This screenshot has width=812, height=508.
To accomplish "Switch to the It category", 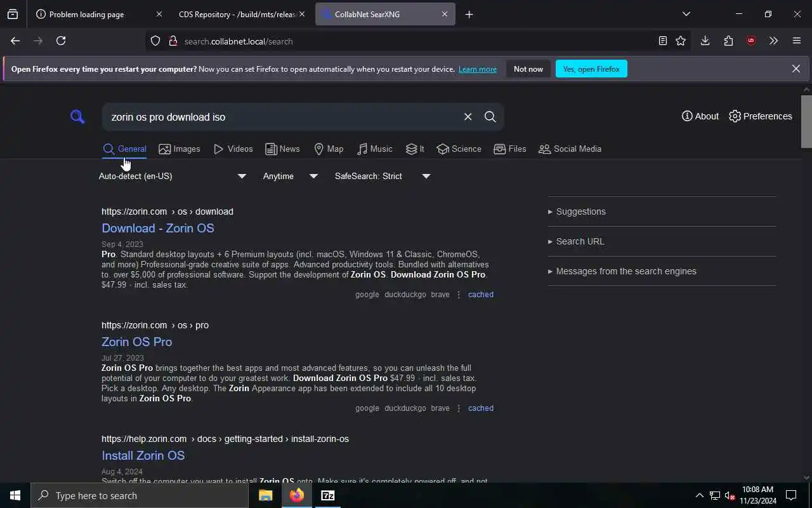I will pyautogui.click(x=415, y=149).
